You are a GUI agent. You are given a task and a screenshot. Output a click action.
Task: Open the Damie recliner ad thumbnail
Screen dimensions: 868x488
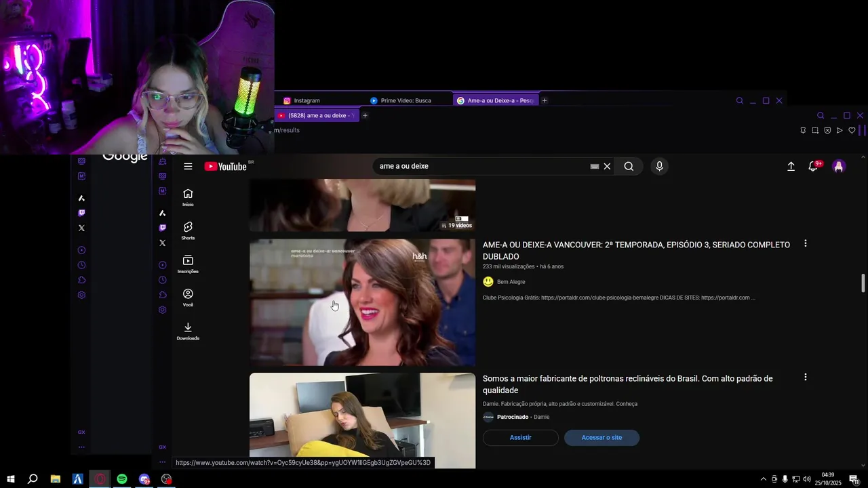362,420
